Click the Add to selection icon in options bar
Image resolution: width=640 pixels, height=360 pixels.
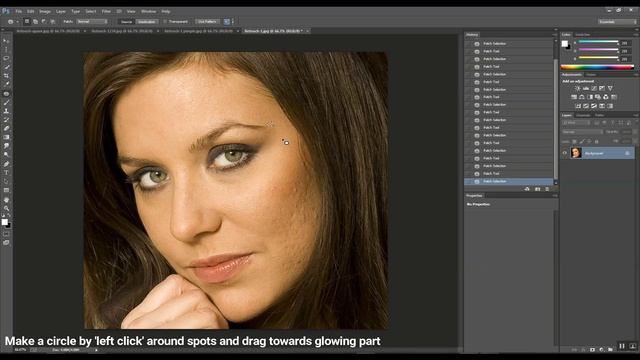pos(36,21)
